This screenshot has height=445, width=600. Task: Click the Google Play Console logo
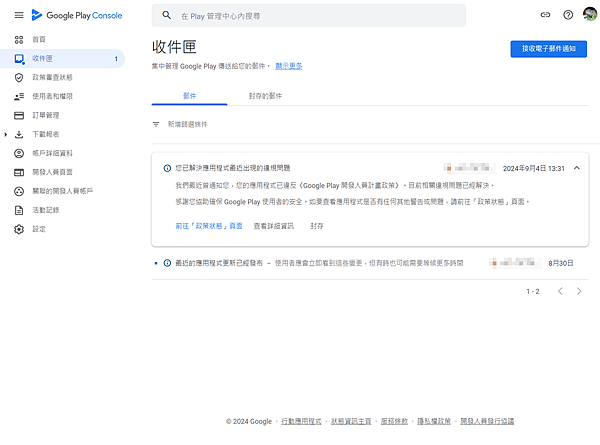(x=77, y=15)
